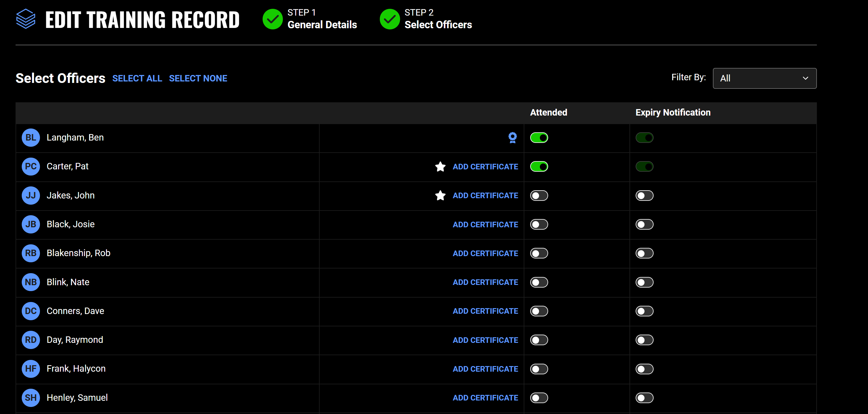Screen dimensions: 868x414
Task: Click the star icon beside Pat Carter
Action: [x=440, y=167]
